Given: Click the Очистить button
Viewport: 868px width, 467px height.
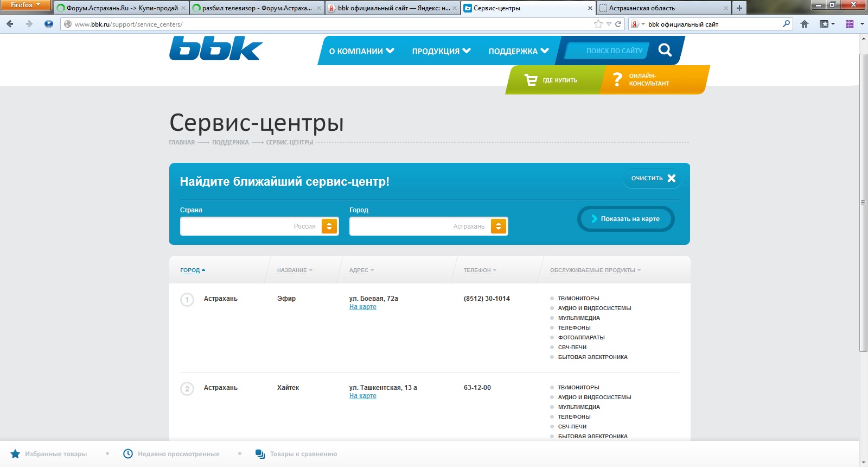Looking at the screenshot, I should coord(653,178).
